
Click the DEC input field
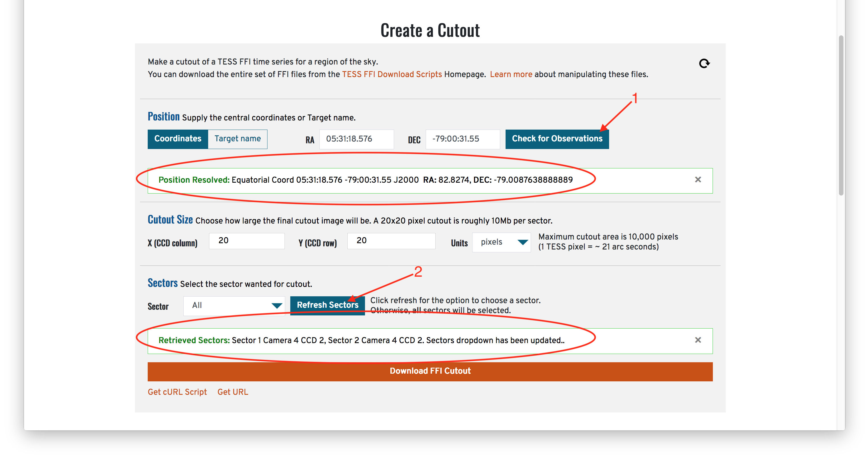[463, 139]
